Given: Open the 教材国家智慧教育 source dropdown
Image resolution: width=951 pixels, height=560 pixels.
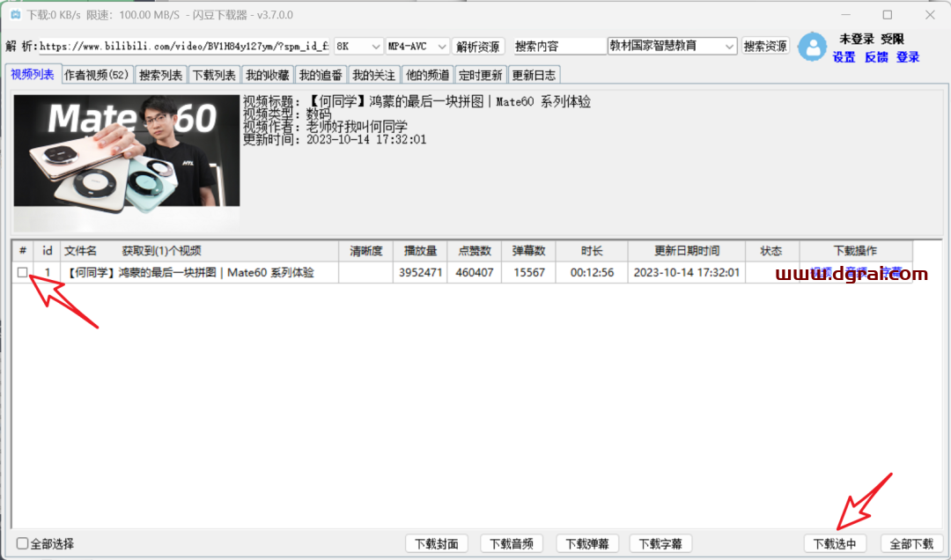Looking at the screenshot, I should coord(672,46).
